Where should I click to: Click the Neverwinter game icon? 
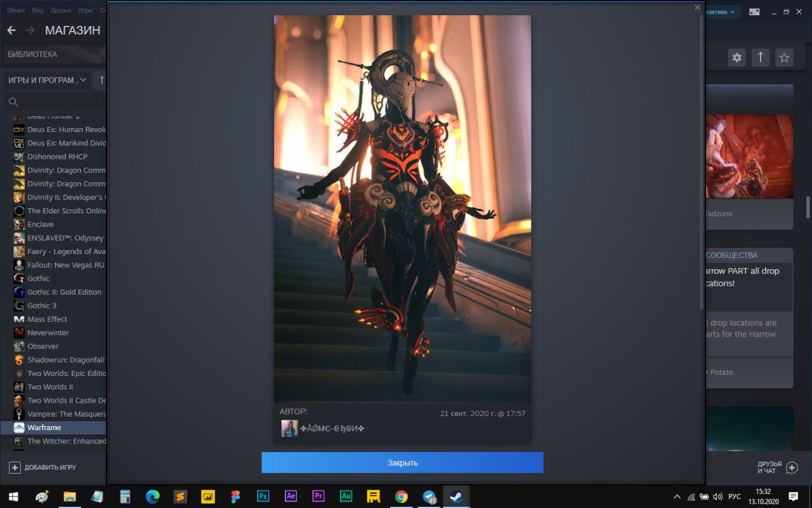click(19, 333)
